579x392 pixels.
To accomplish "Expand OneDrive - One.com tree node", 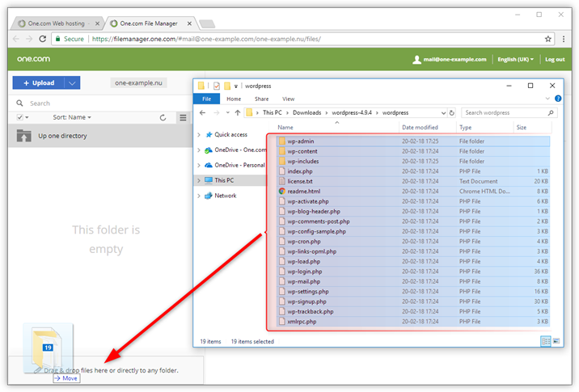I will [199, 150].
